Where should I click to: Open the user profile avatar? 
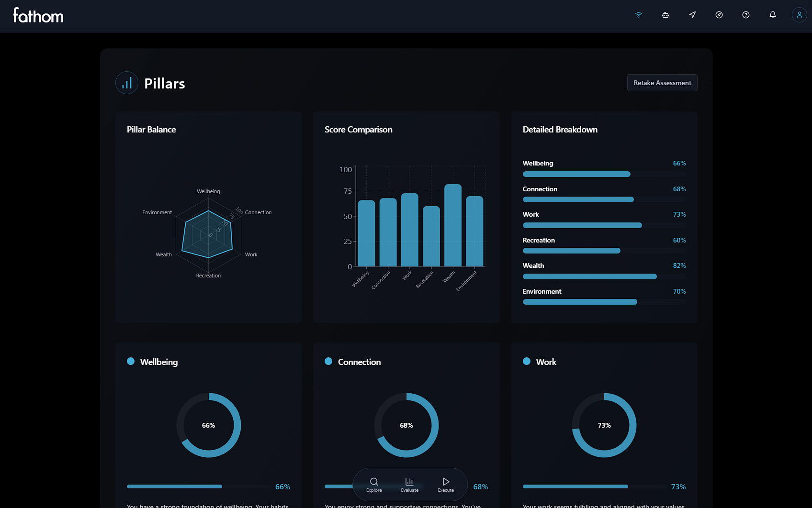point(799,15)
